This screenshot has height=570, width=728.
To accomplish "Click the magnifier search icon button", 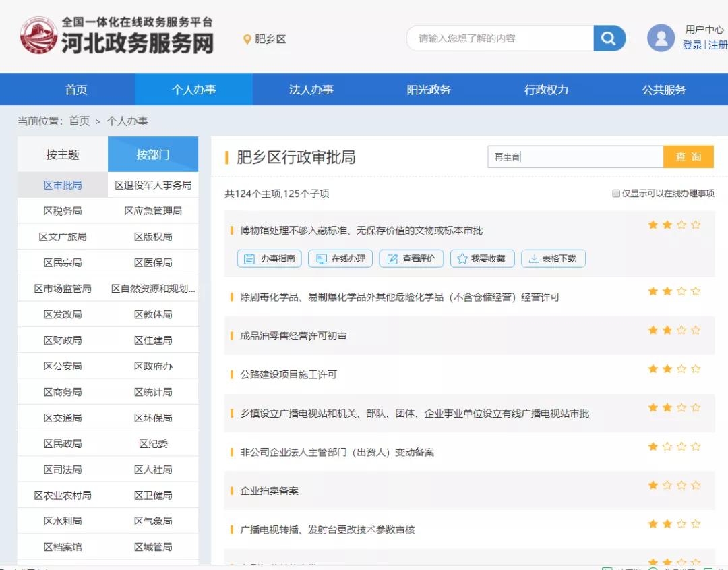I will 609,38.
